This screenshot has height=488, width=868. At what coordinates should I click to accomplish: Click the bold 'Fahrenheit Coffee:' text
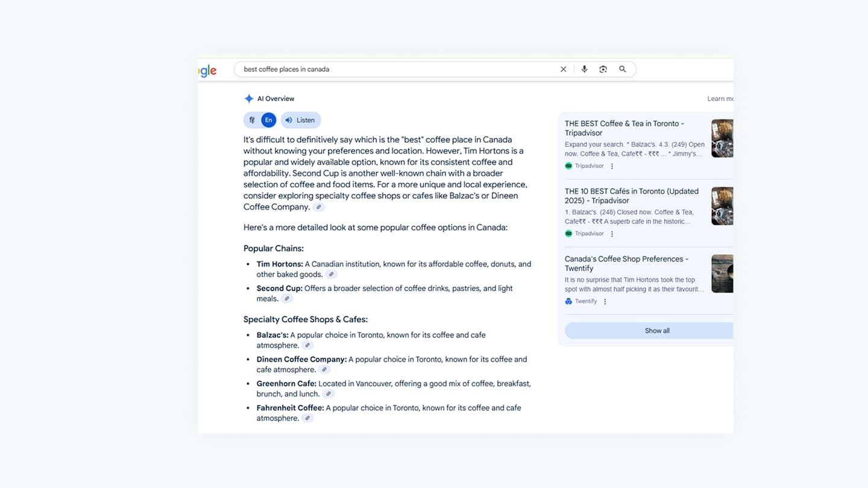click(291, 408)
